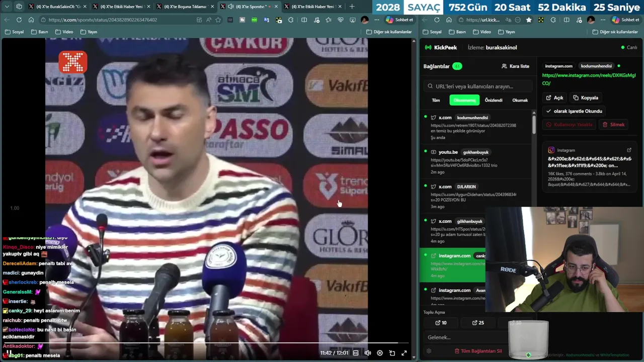Viewport: 644px width, 362px height.
Task: Reload the right browser page
Action: (x=437, y=20)
